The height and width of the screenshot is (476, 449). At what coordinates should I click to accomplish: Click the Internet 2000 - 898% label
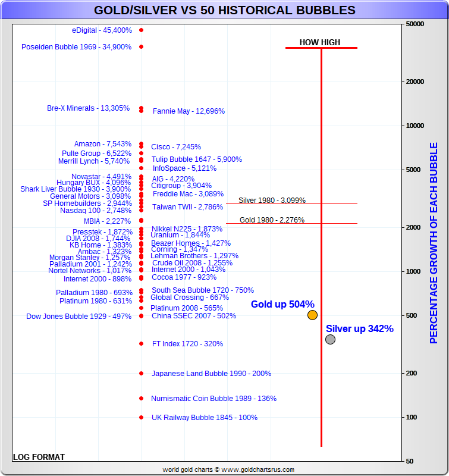[x=98, y=279]
